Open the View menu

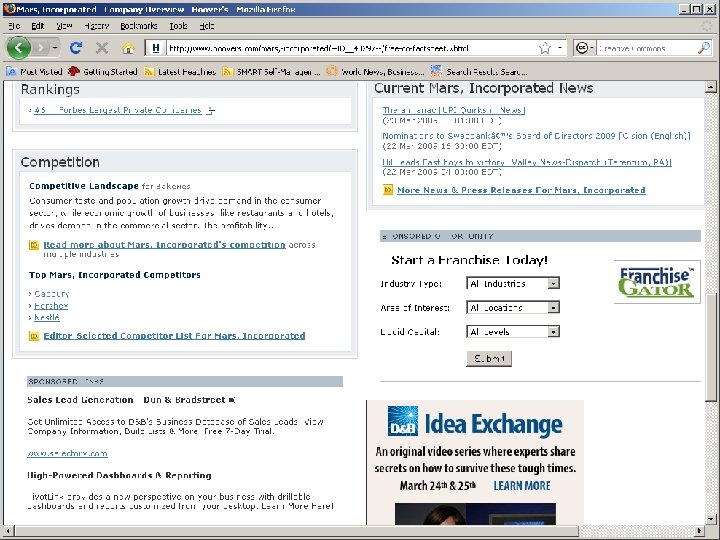(64, 26)
